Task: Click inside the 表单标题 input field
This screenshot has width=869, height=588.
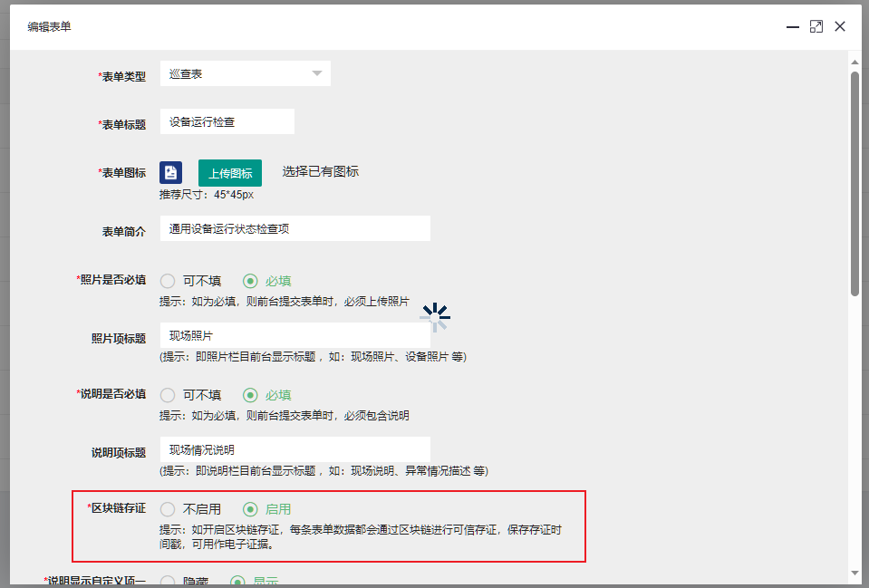Action: tap(227, 121)
